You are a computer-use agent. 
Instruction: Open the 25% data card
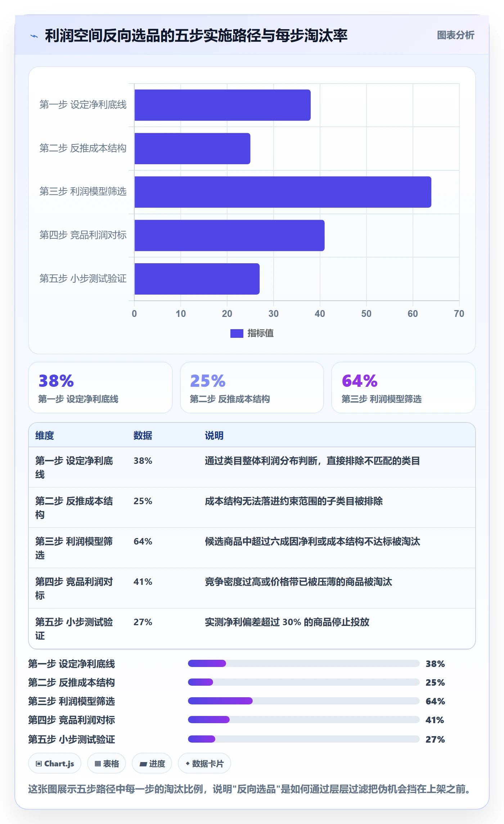coord(252,388)
